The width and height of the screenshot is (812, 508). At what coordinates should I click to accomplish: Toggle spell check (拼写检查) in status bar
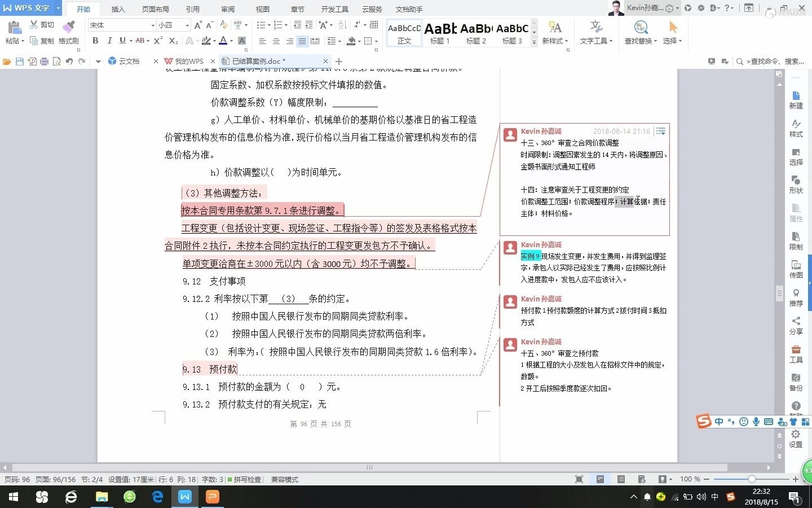(x=244, y=479)
